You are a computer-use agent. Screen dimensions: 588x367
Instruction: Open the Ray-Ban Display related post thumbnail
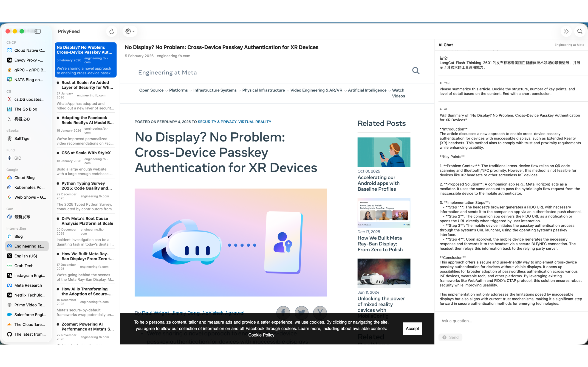tap(384, 213)
